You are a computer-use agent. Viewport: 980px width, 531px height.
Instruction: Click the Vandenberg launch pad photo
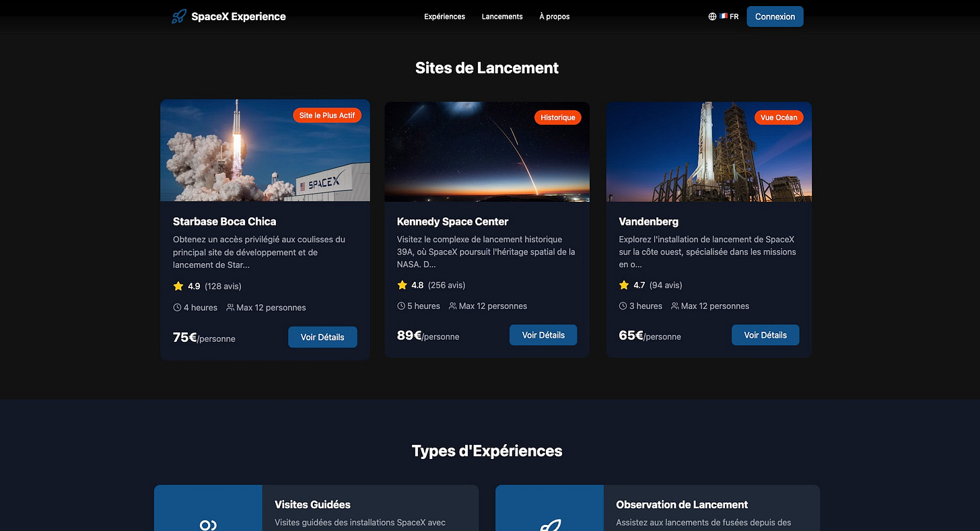(709, 151)
